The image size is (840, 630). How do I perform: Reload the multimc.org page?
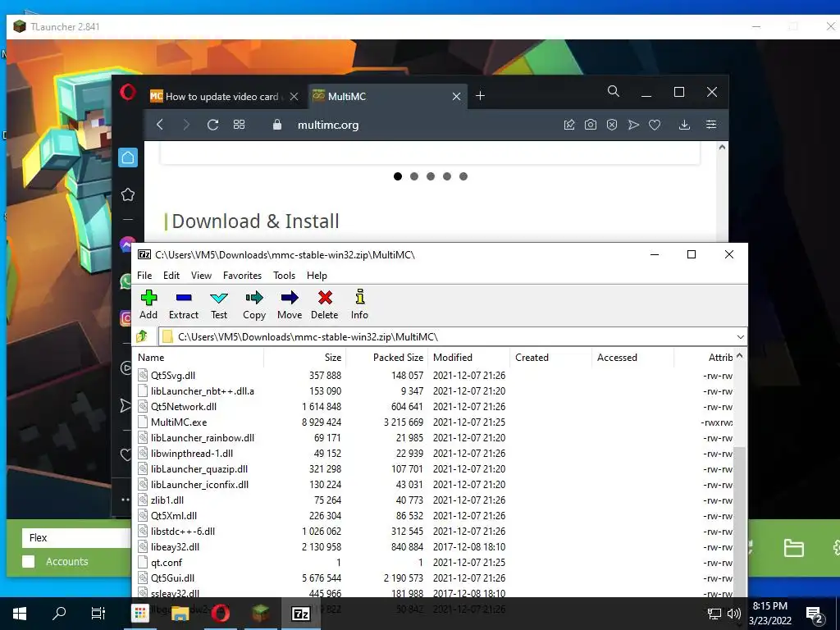pyautogui.click(x=212, y=125)
